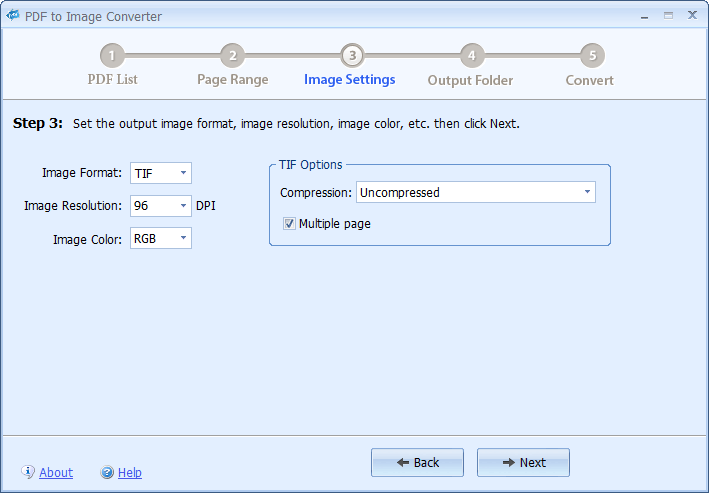Click the step 1 circle icon
The height and width of the screenshot is (493, 709).
tap(112, 55)
